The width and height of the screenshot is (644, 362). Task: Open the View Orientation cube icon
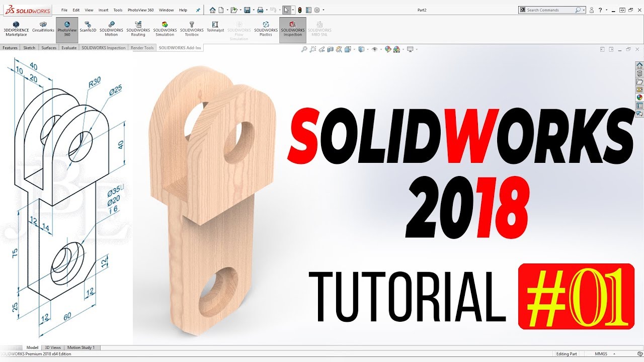(x=348, y=49)
